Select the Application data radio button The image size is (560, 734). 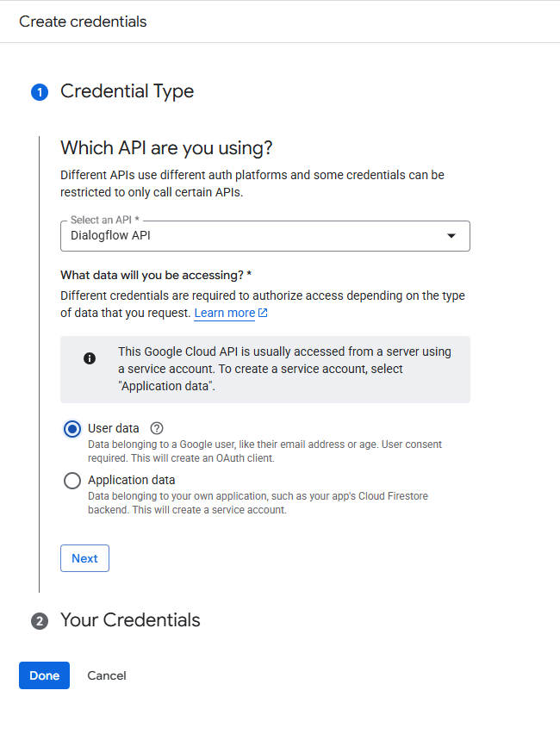(x=72, y=480)
